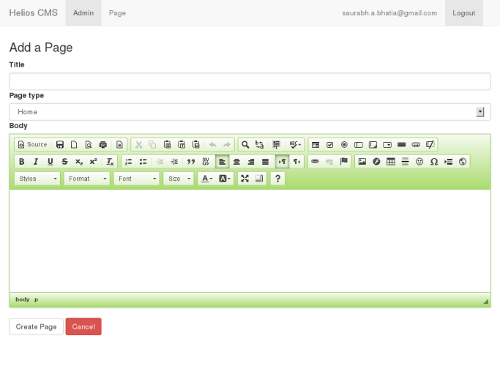The height and width of the screenshot is (366, 500).
Task: Maximize the editor
Action: (245, 179)
